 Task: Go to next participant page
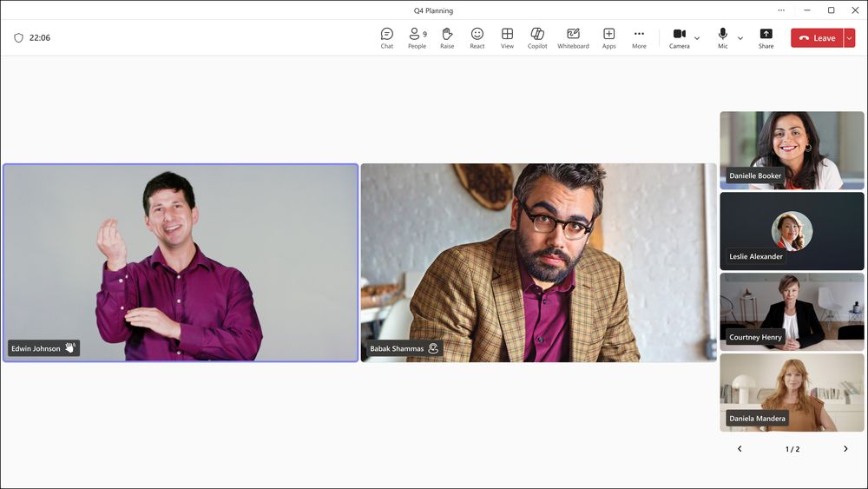845,448
